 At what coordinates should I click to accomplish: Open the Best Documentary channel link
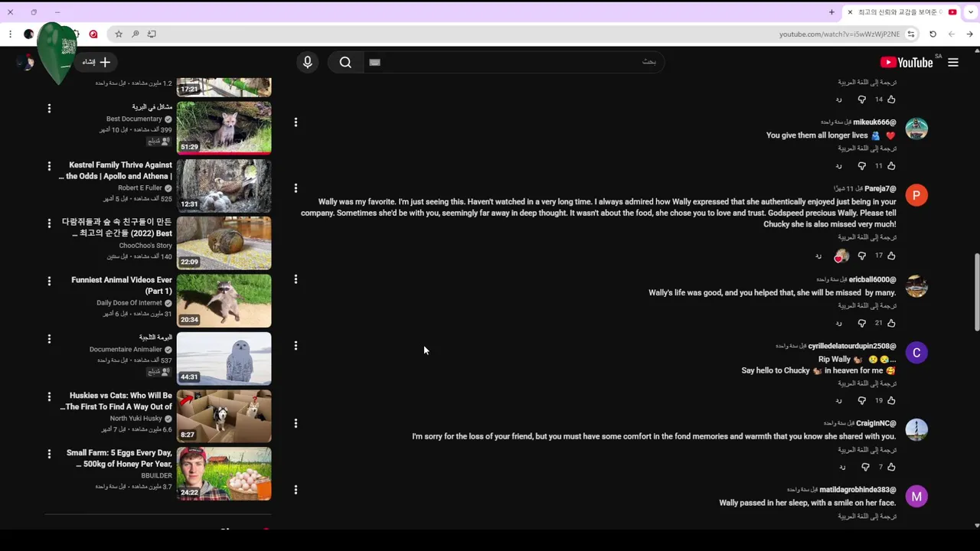(134, 119)
